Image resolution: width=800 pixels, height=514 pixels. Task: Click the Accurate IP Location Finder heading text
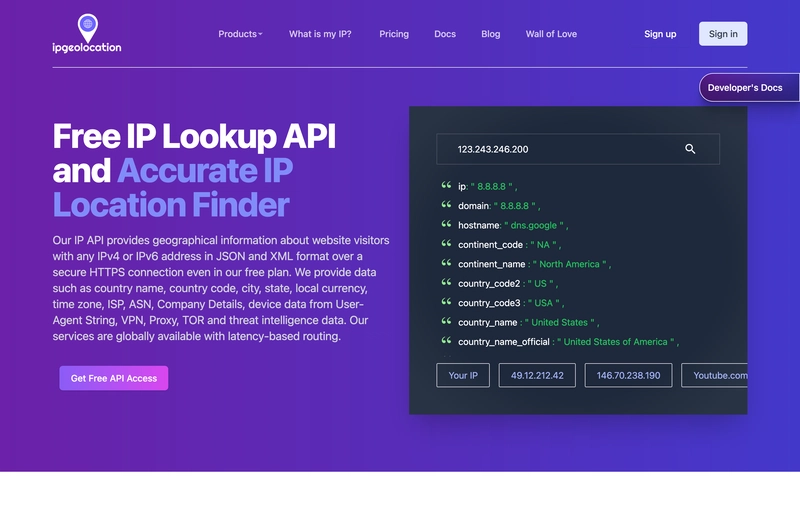click(172, 187)
